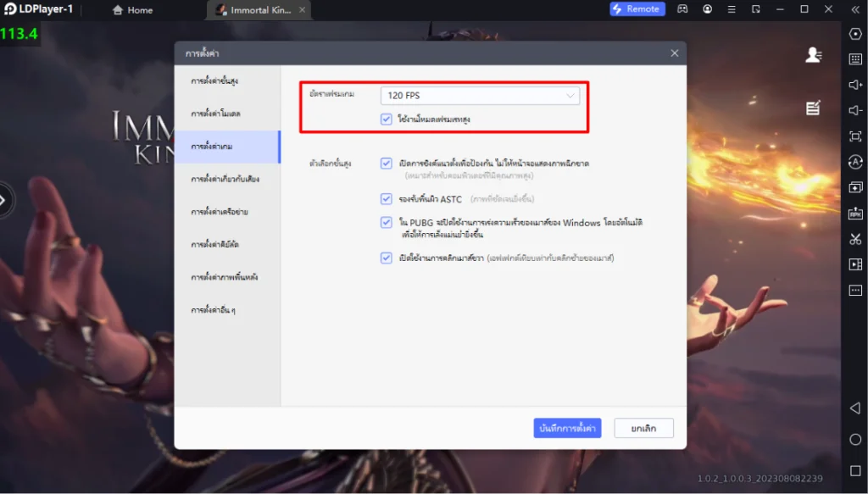The image size is (868, 494).
Task: Open การตั้งค่าคีย์ลัด shortcut settings category
Action: (227, 245)
